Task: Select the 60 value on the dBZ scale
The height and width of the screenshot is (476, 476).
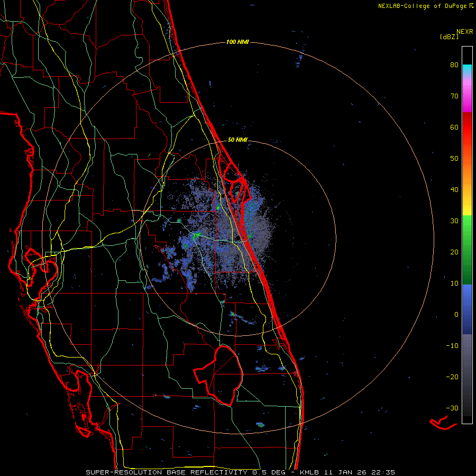Action: (x=454, y=127)
